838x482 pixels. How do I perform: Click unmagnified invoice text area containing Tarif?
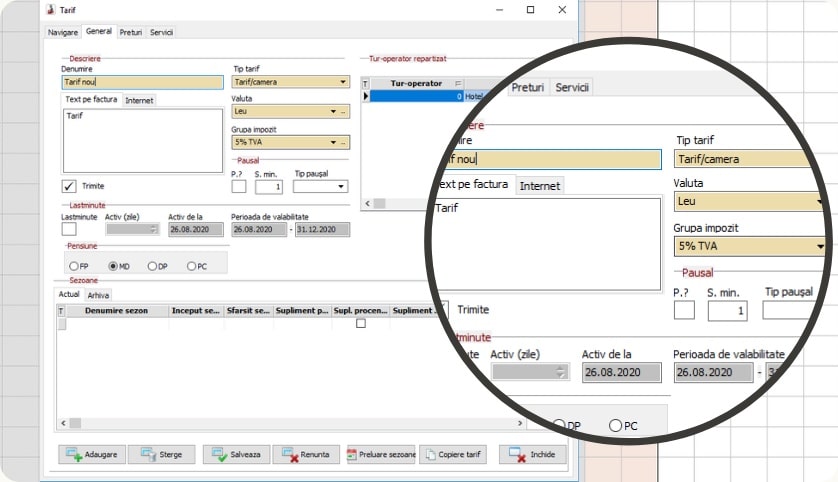[x=143, y=141]
